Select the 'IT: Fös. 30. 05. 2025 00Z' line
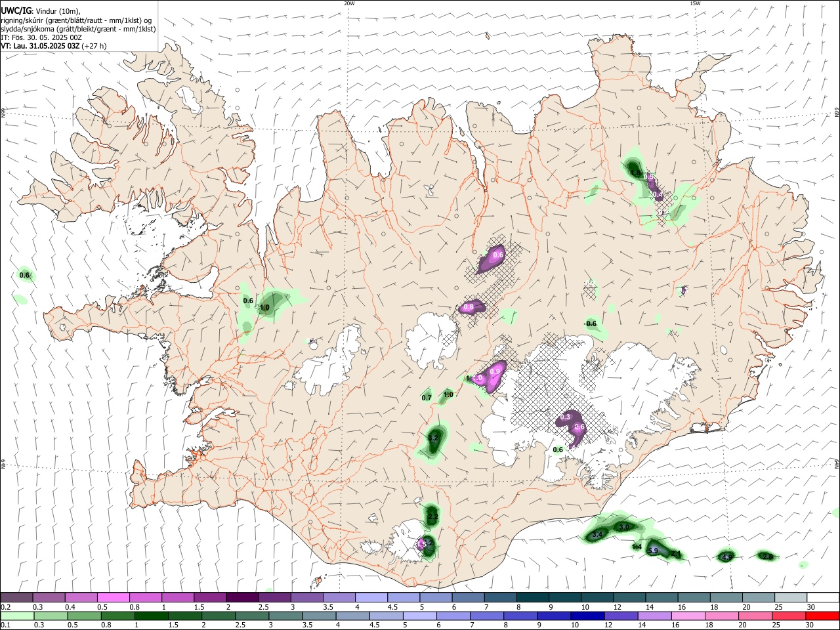Viewport: 840px width, 630px height. (41, 37)
